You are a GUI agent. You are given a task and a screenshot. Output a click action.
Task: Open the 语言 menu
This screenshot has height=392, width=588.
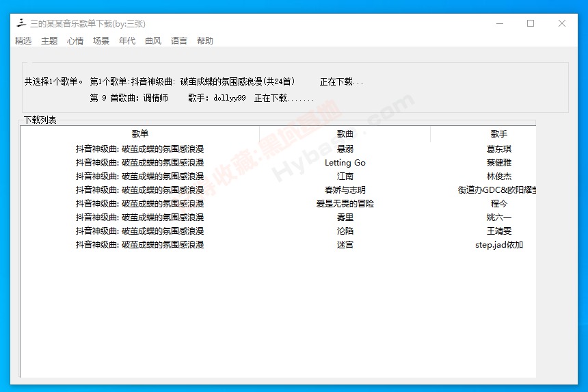pyautogui.click(x=179, y=40)
